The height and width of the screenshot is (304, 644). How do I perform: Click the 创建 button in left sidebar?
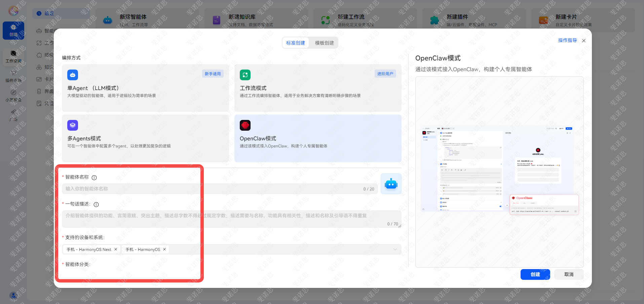[x=13, y=31]
